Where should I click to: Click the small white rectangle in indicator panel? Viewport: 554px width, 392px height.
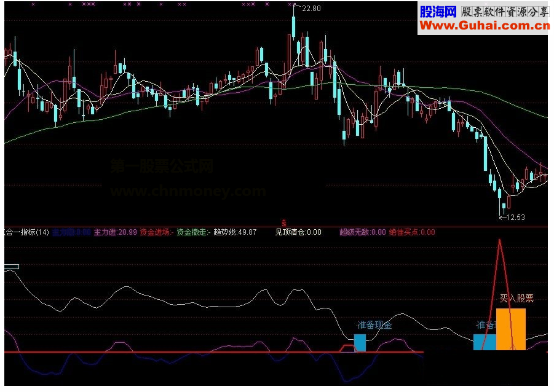click(12, 267)
